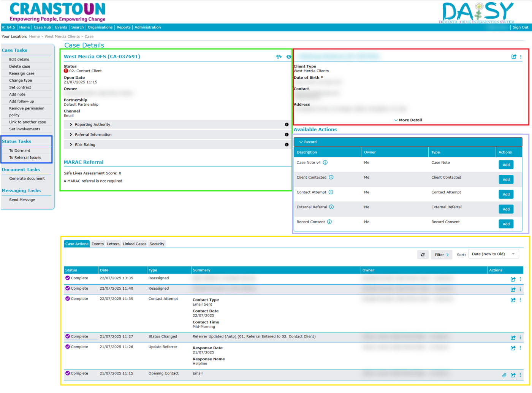Open the client panel three-dot menu
The width and height of the screenshot is (532, 393).
[x=521, y=57]
